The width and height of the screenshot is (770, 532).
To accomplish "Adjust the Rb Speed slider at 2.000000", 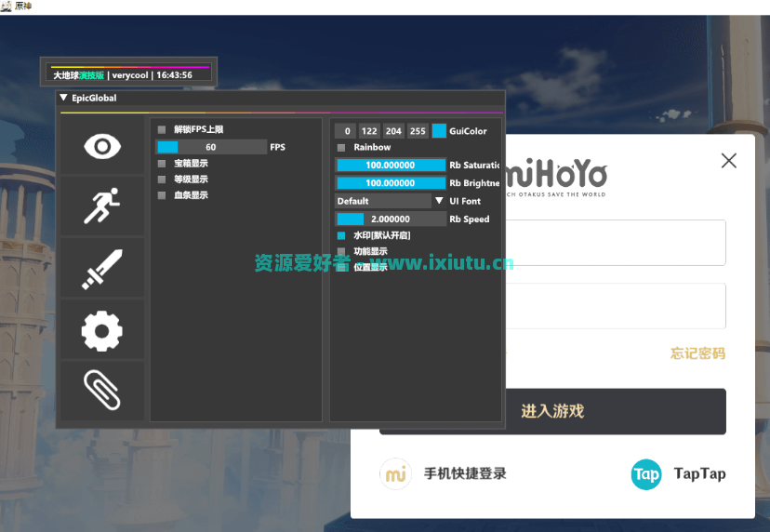I will click(391, 219).
